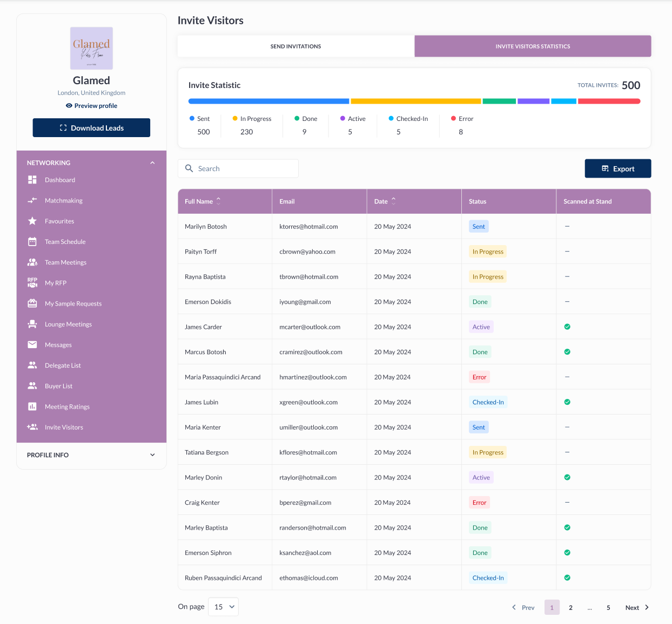This screenshot has height=624, width=672.
Task: Click the Invite Visitors person-add icon
Action: [x=32, y=427]
